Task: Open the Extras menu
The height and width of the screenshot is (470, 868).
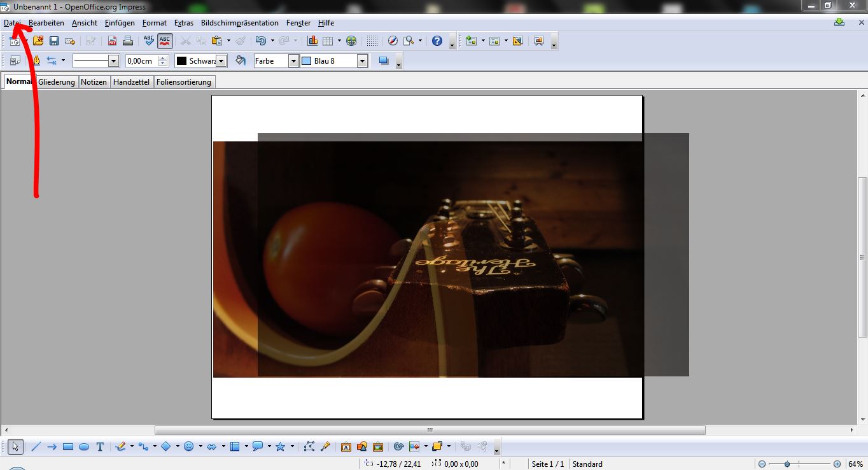Action: [x=184, y=23]
